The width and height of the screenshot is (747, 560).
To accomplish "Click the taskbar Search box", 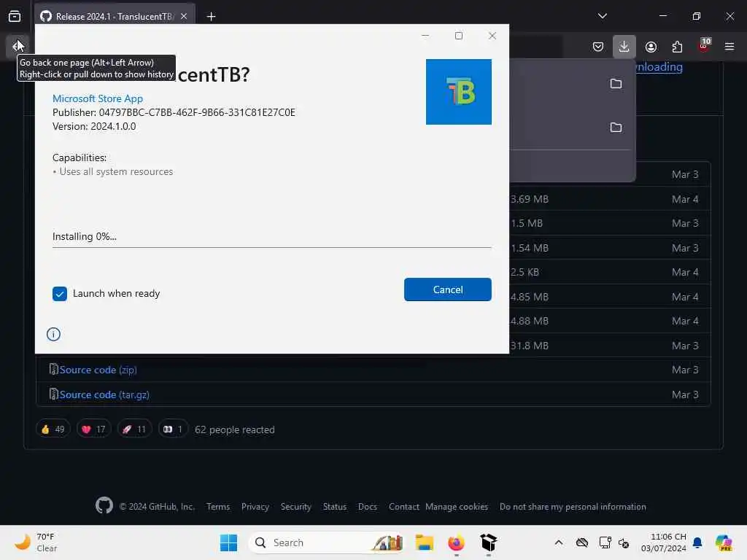I will click(x=327, y=542).
